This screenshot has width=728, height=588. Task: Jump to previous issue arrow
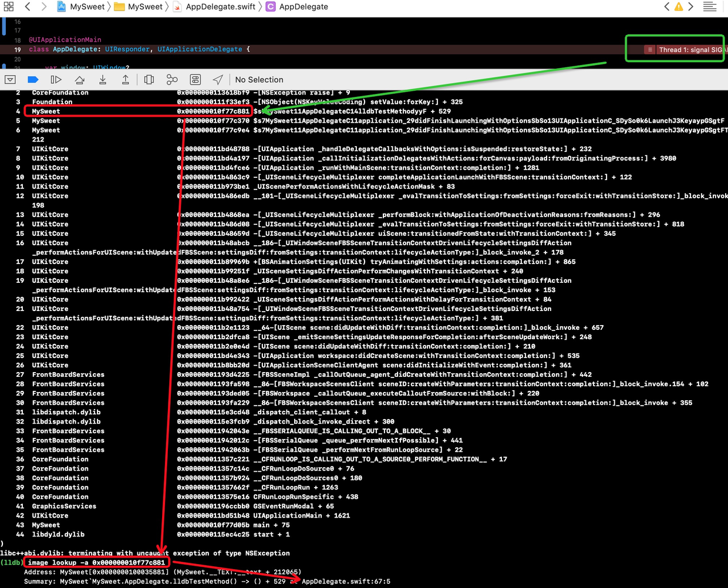tap(666, 6)
